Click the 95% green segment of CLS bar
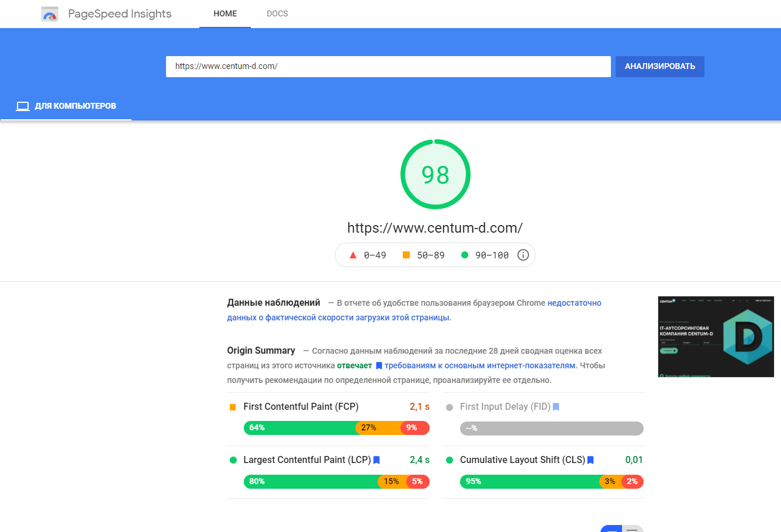The image size is (781, 532). click(530, 482)
